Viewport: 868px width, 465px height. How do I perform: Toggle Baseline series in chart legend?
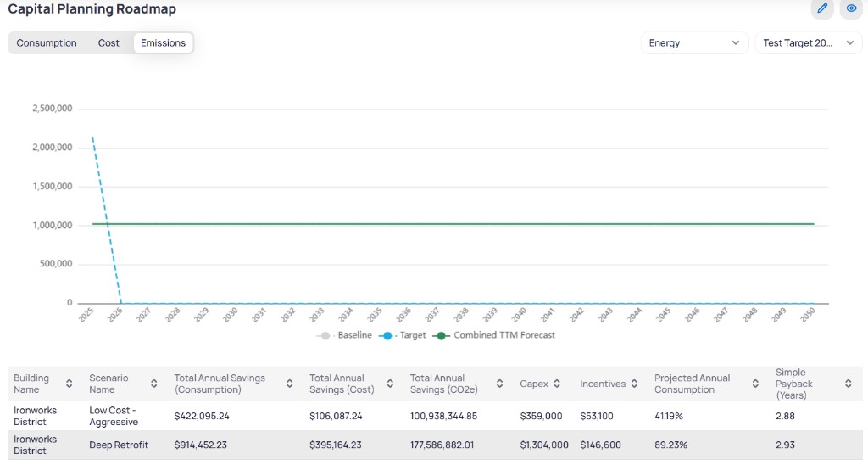tap(344, 335)
